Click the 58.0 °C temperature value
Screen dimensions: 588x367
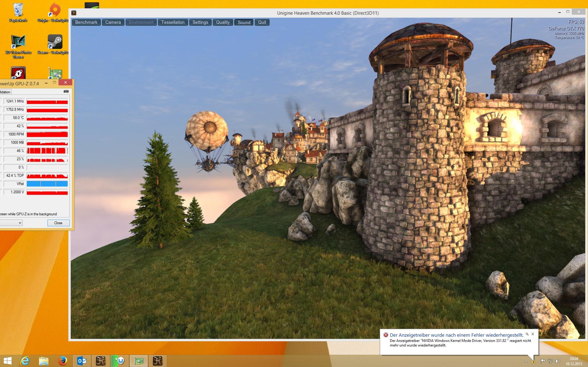[x=14, y=118]
